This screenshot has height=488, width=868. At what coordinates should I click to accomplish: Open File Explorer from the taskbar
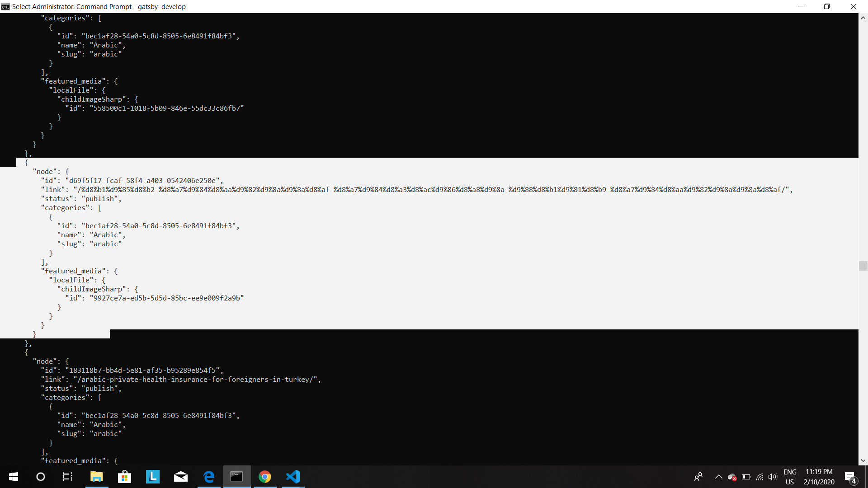[96, 477]
